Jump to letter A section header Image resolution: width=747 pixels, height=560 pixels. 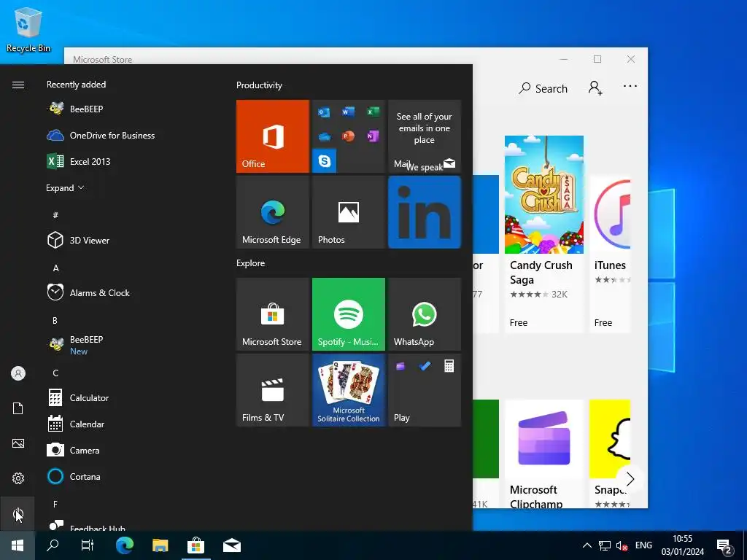(55, 268)
